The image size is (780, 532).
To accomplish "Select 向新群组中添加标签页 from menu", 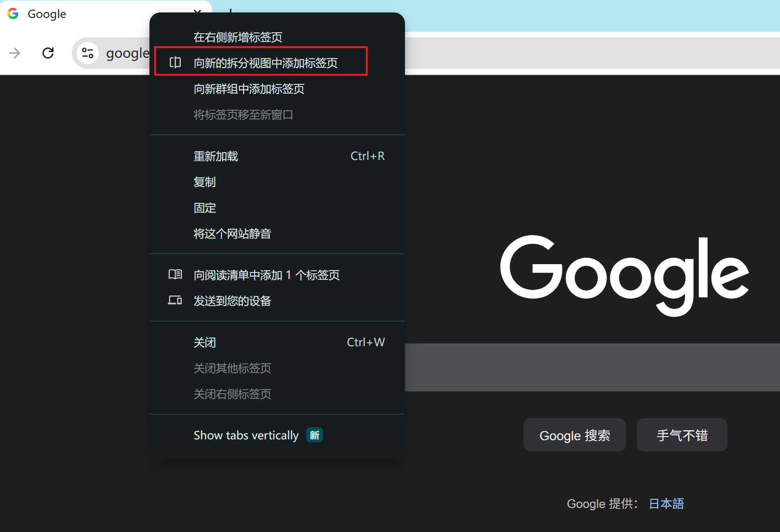I will [249, 89].
